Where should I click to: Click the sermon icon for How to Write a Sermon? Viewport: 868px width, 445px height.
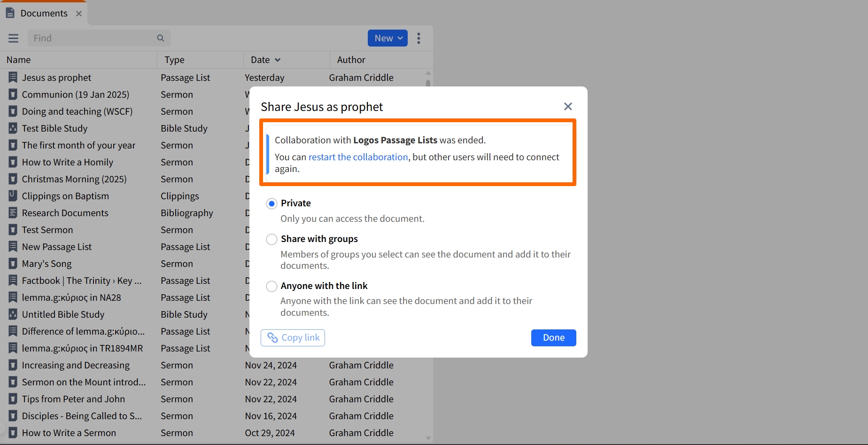[x=13, y=433]
